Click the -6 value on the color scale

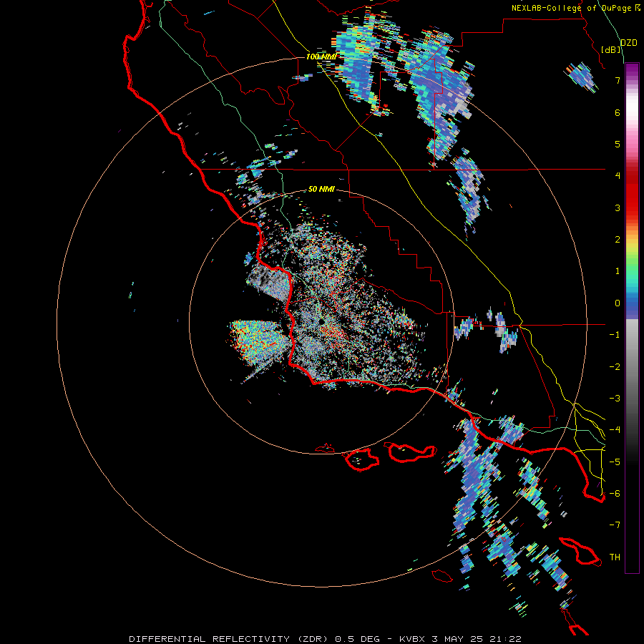(615, 494)
